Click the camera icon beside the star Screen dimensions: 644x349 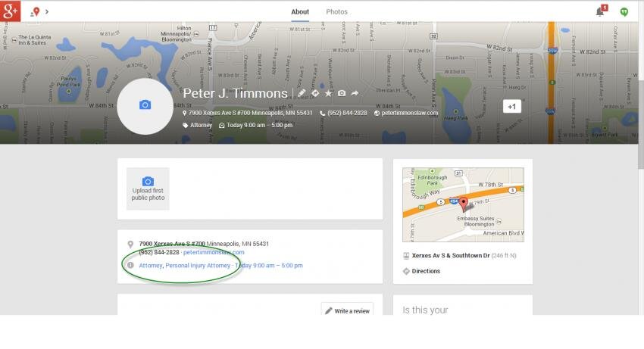342,93
